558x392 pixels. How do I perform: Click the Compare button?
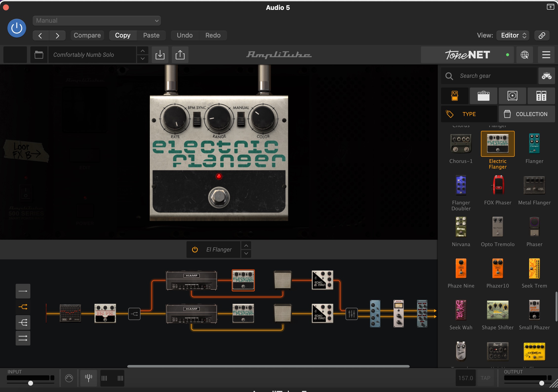(87, 36)
